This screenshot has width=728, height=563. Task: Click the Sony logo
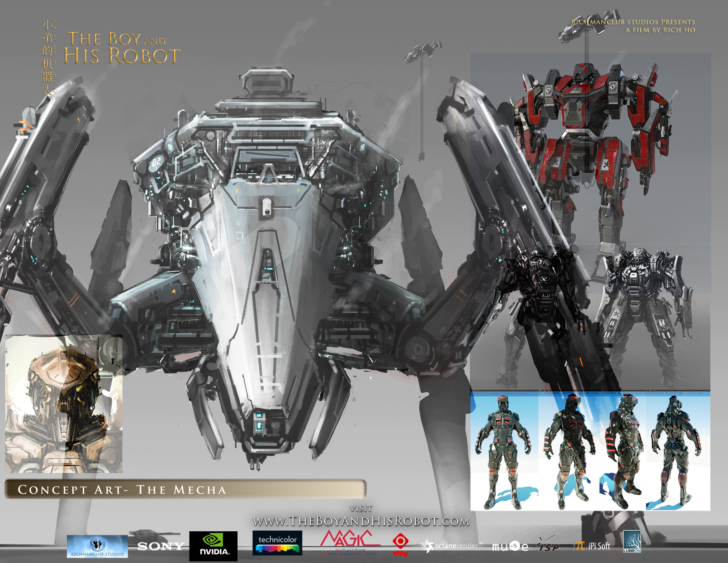point(161,546)
